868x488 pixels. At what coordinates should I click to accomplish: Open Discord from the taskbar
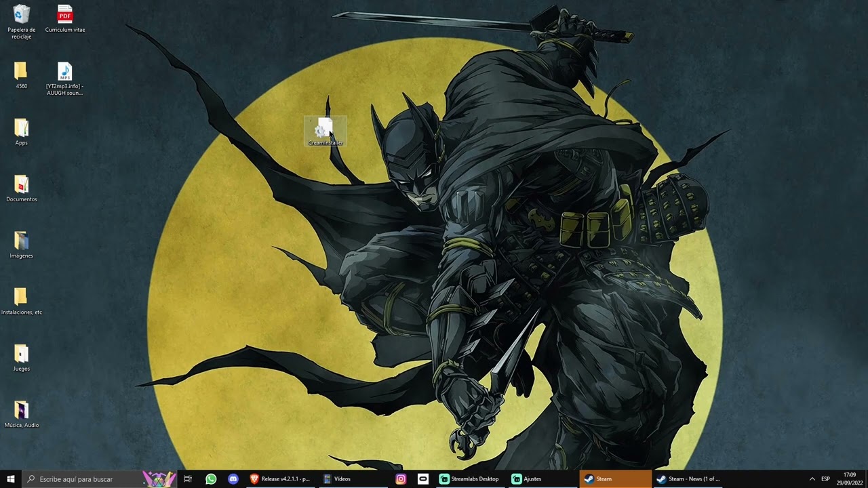[x=233, y=479]
